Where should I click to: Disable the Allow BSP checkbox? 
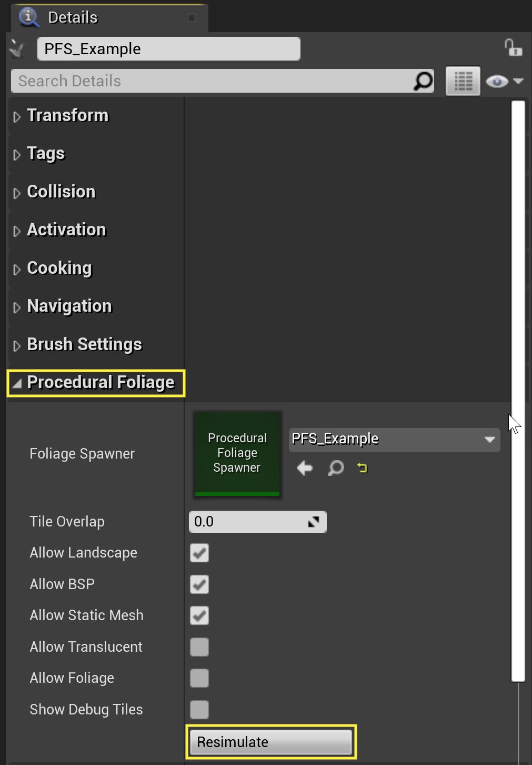click(199, 584)
